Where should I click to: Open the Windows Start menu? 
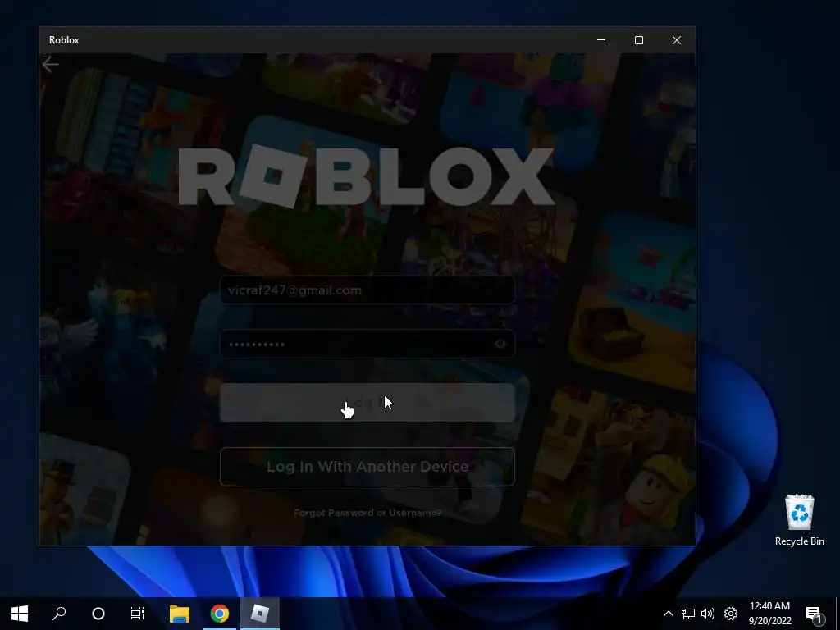(x=20, y=614)
